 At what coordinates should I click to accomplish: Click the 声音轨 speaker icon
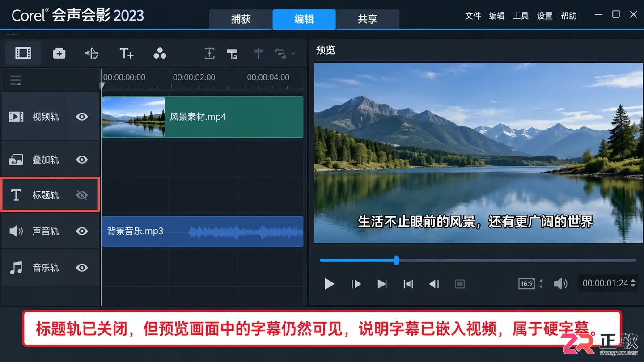pyautogui.click(x=16, y=231)
